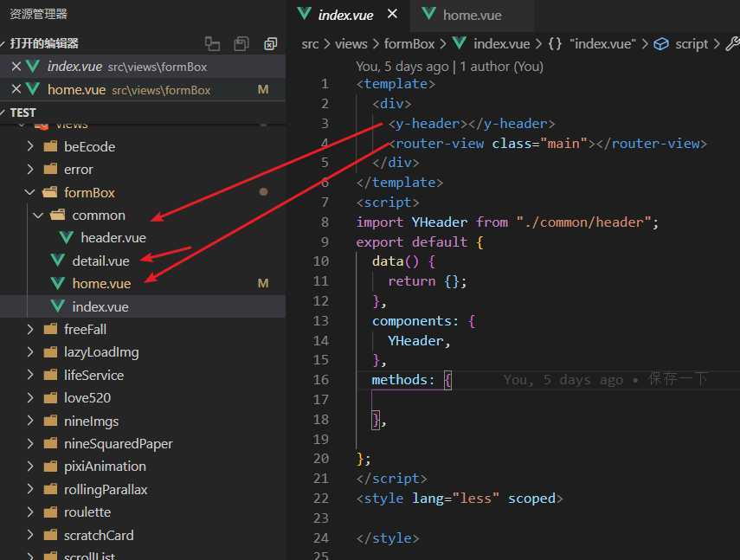This screenshot has width=740, height=560.
Task: Expand the freeFall folder
Action: pos(30,329)
